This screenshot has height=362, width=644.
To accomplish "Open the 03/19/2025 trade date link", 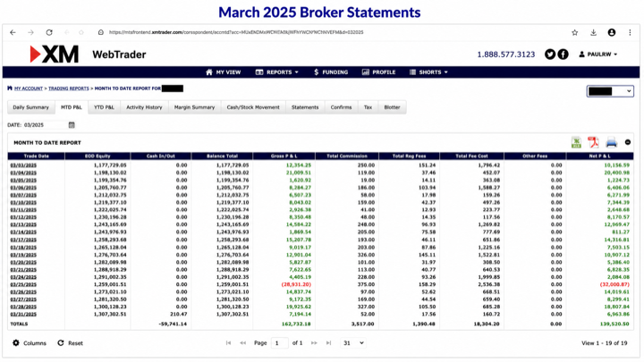I will pyautogui.click(x=23, y=255).
